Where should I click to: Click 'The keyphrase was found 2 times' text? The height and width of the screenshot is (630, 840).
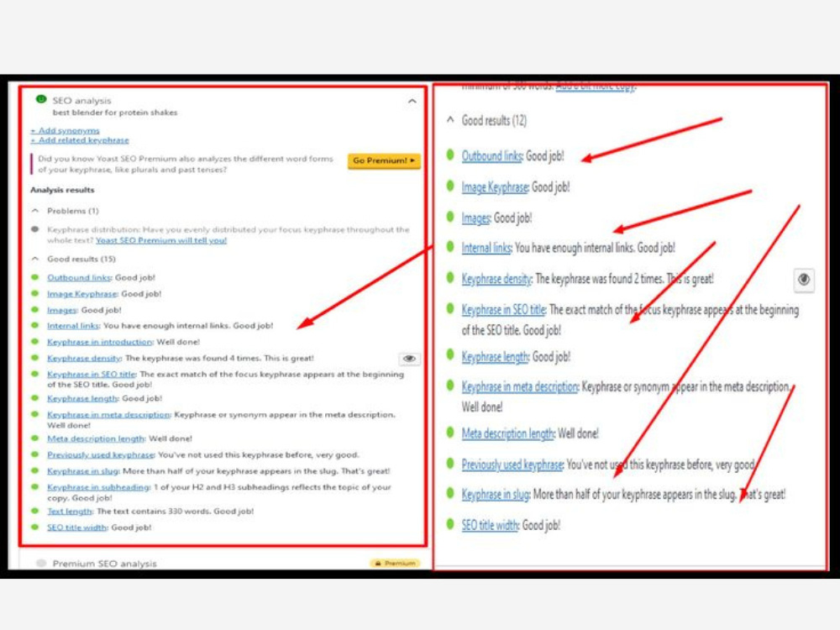coord(600,279)
